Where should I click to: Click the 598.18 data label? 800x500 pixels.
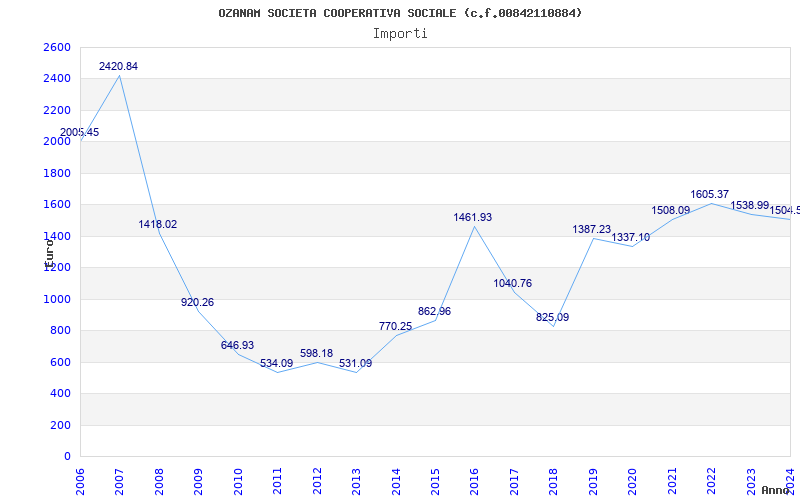[x=316, y=353]
